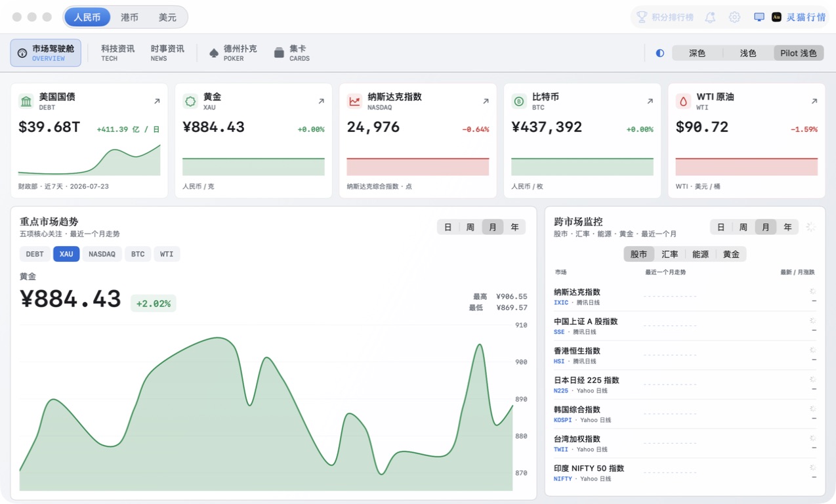Select the WTI chip in 重点市场趋势
Screen dimensions: 836x504
[167, 254]
